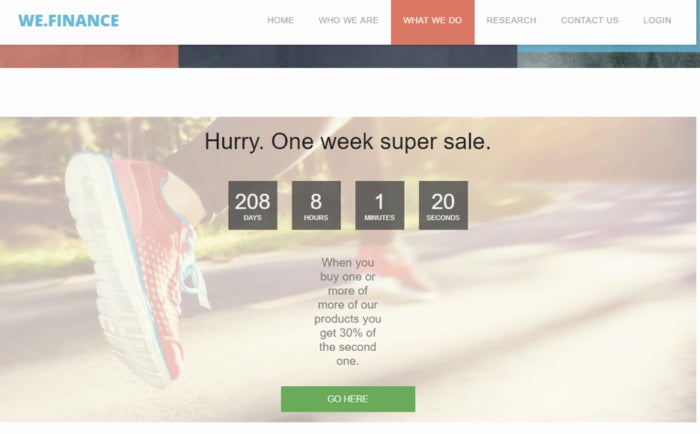Click the blue strip below LOGIN

[x=608, y=49]
